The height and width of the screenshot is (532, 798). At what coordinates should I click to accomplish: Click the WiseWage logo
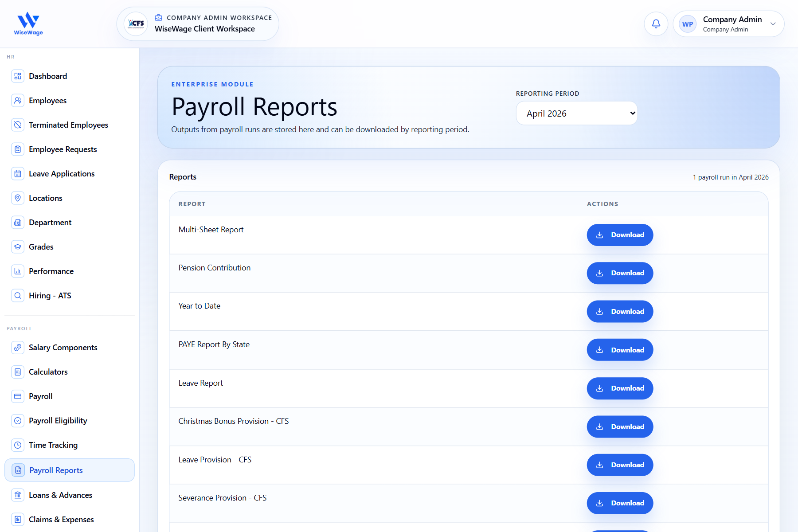click(x=28, y=24)
